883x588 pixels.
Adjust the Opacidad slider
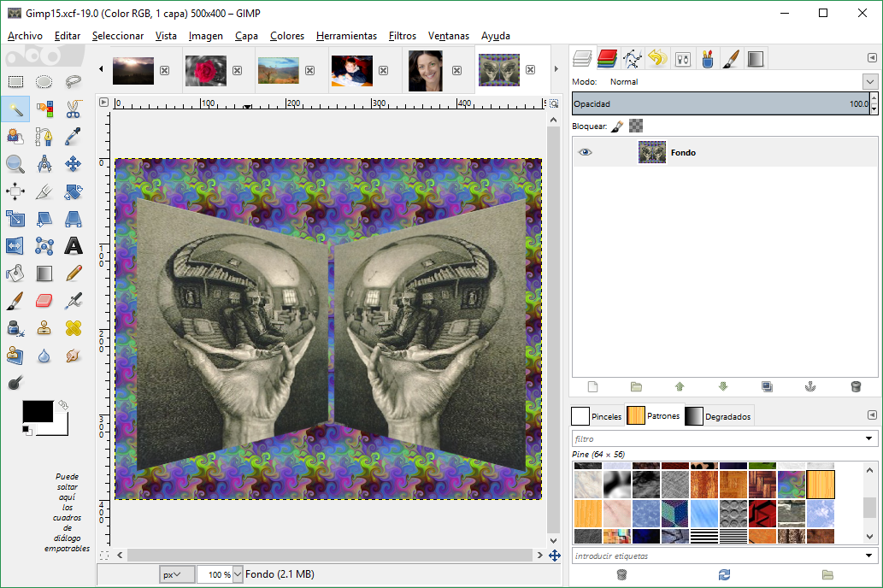(721, 103)
